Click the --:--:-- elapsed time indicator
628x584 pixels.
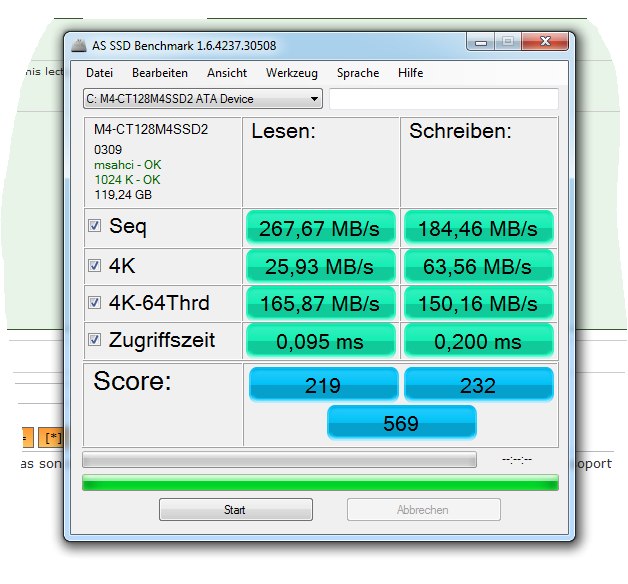tap(517, 459)
